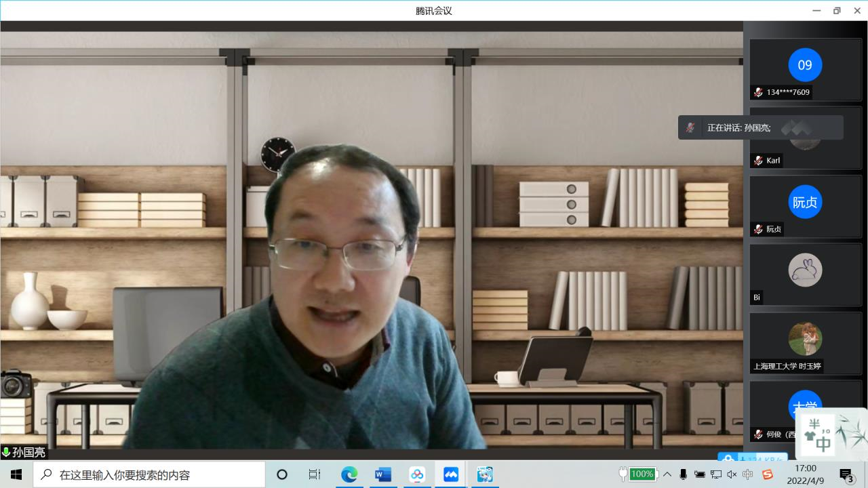This screenshot has width=868, height=488.
Task: Expand the hidden system tray icons
Action: [x=667, y=474]
